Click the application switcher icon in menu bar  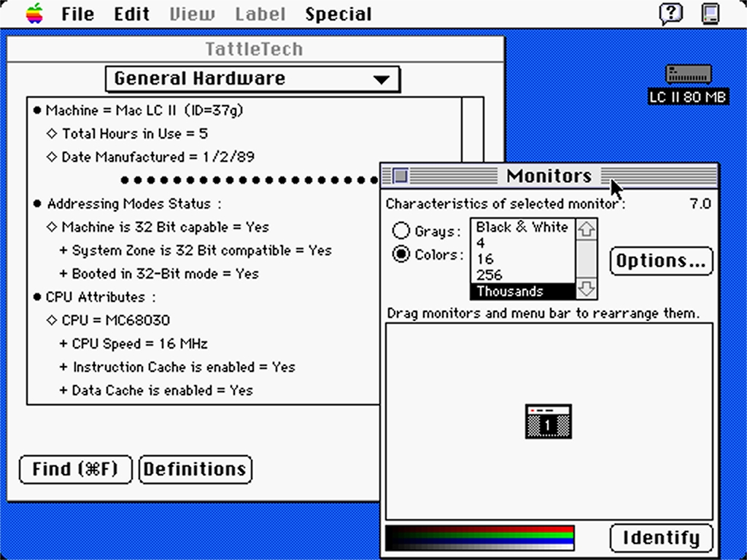tap(710, 12)
